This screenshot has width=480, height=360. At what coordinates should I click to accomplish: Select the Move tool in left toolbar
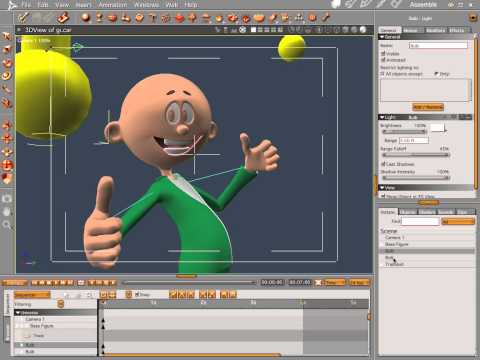(x=7, y=36)
